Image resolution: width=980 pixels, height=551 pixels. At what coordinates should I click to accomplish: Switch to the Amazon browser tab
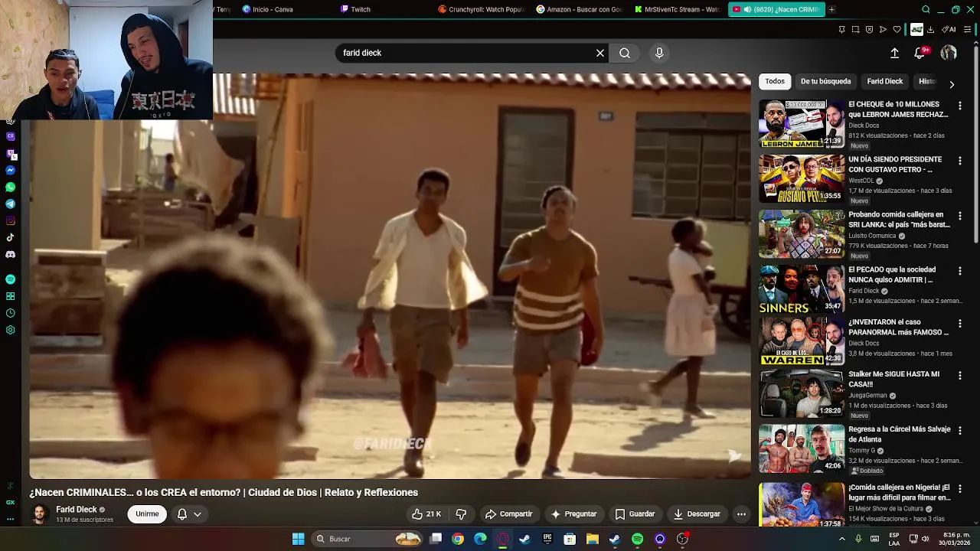pyautogui.click(x=580, y=9)
